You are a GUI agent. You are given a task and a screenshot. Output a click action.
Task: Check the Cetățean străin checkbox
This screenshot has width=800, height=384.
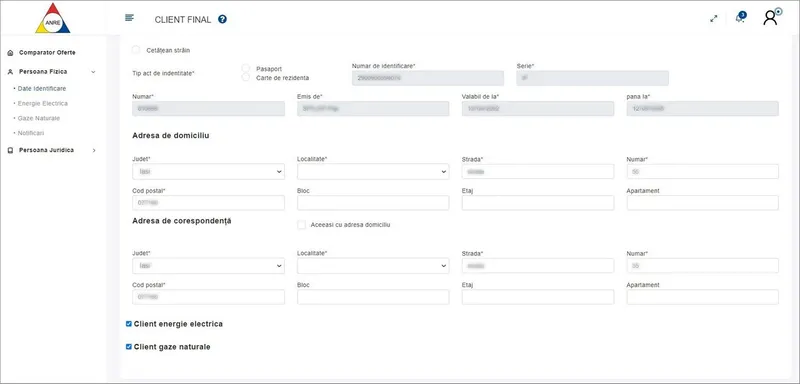pyautogui.click(x=136, y=50)
